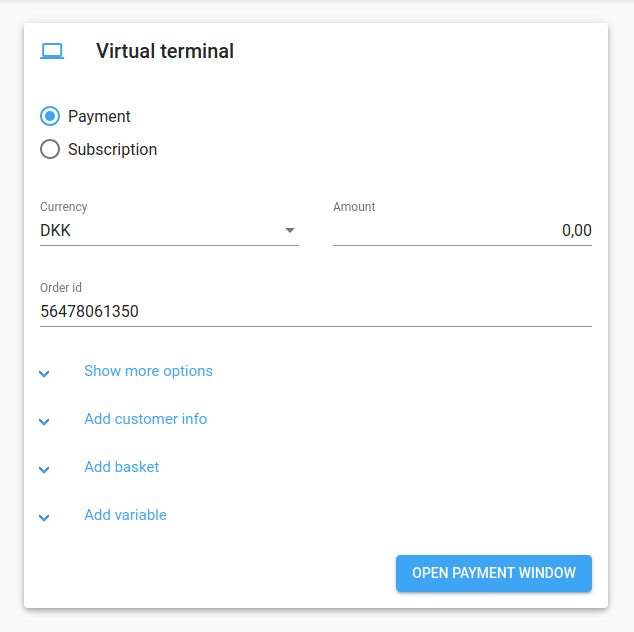Click the Currency dropdown arrow
This screenshot has height=632, width=634.
(290, 230)
